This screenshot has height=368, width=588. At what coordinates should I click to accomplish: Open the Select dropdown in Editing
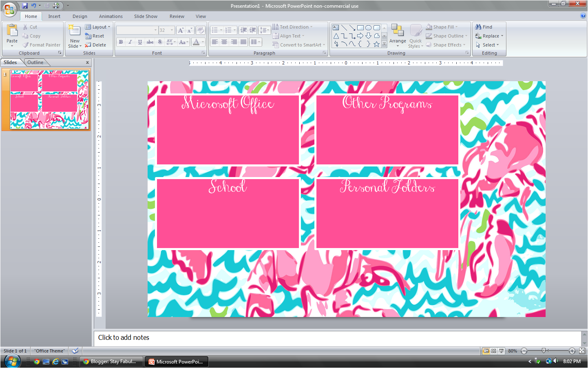(x=488, y=45)
